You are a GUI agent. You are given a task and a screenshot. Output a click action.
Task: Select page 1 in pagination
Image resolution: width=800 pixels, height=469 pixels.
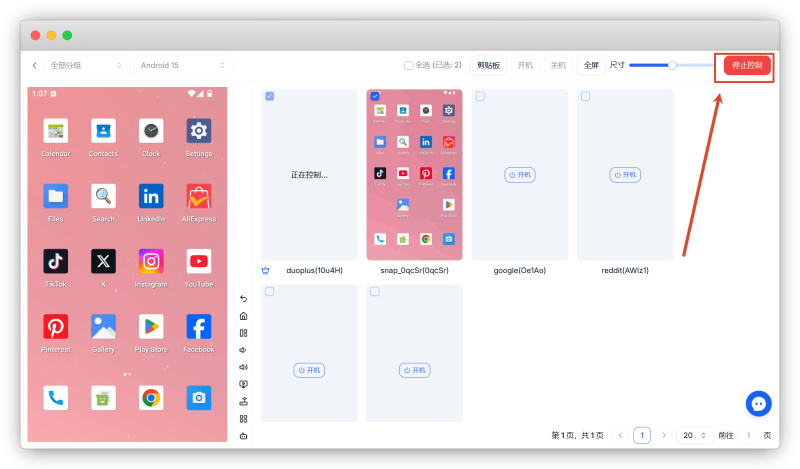click(x=642, y=435)
